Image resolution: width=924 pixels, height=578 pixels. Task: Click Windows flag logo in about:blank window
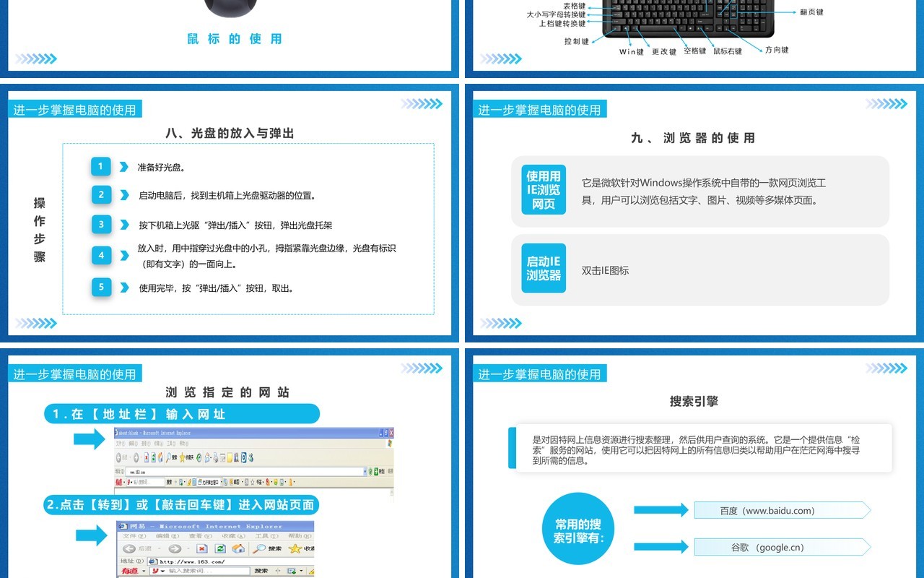coord(390,443)
